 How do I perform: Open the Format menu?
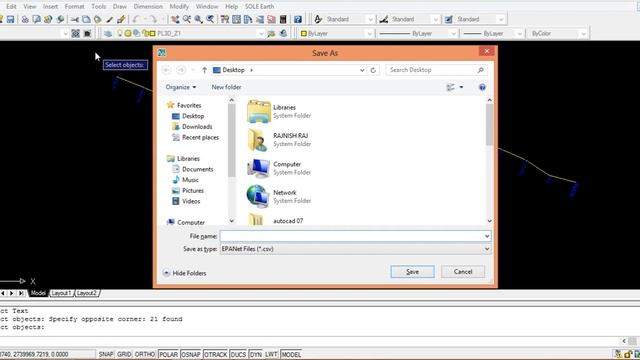pos(74,7)
